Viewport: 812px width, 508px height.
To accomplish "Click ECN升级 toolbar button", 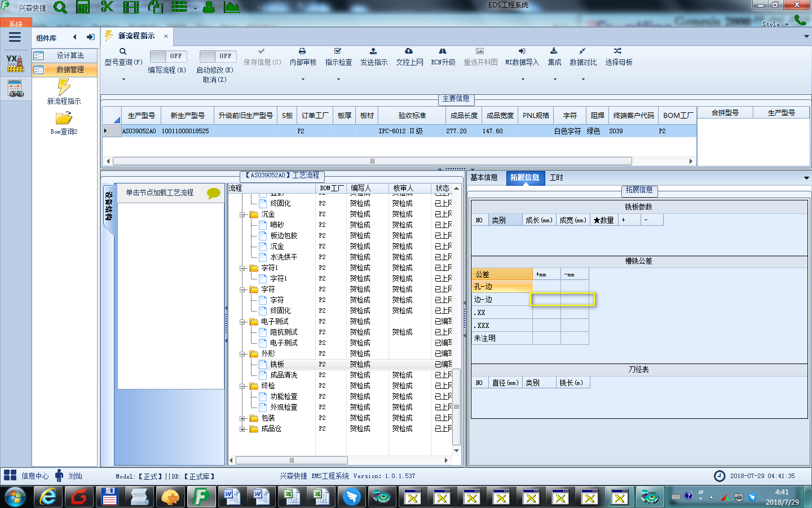I will click(443, 58).
